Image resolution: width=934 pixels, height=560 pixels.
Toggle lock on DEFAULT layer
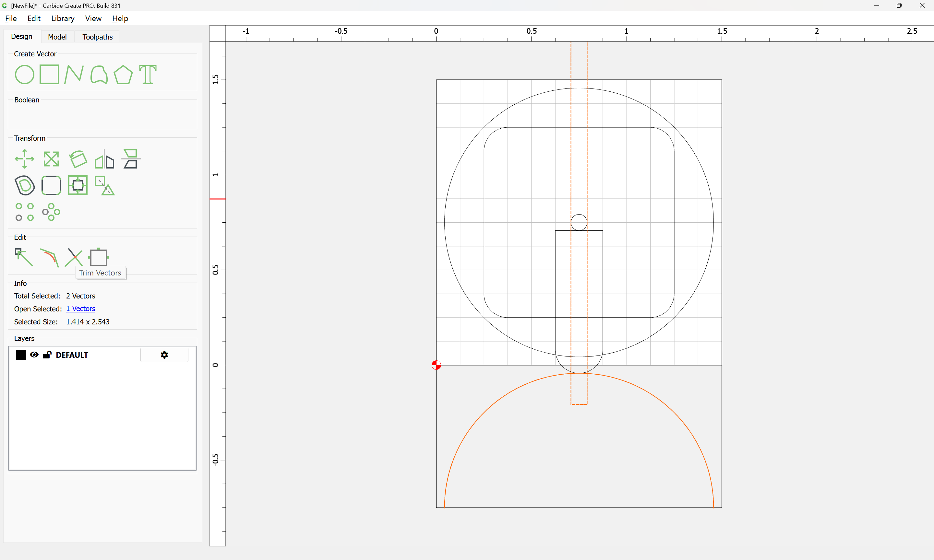(x=47, y=355)
